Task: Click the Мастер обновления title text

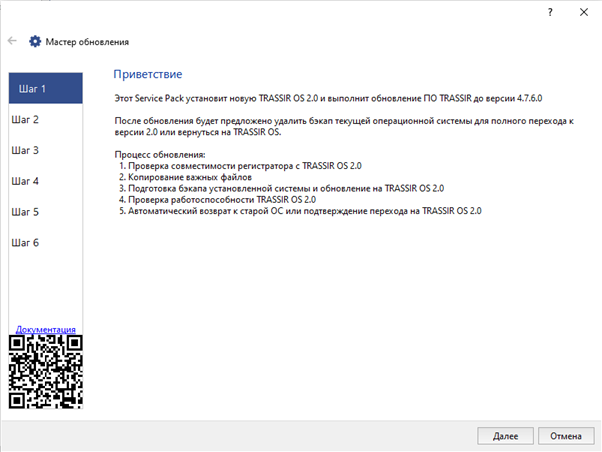Action: click(87, 42)
